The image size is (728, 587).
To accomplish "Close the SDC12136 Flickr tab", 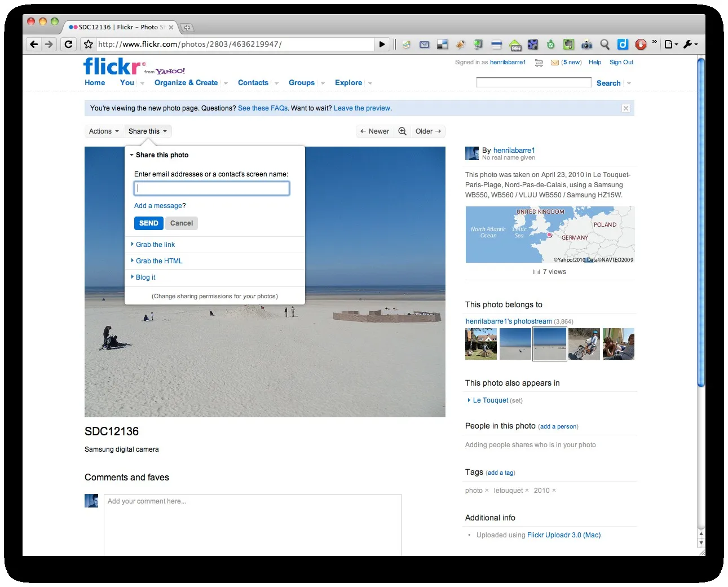I will pyautogui.click(x=171, y=27).
